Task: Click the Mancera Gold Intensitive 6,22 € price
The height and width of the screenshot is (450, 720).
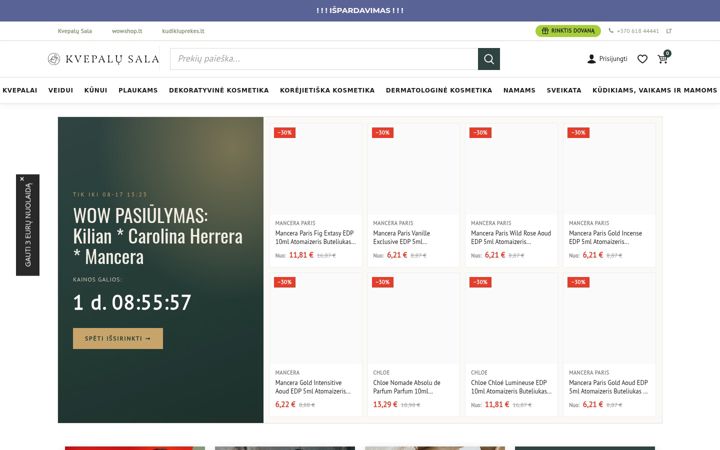Action: click(x=285, y=405)
